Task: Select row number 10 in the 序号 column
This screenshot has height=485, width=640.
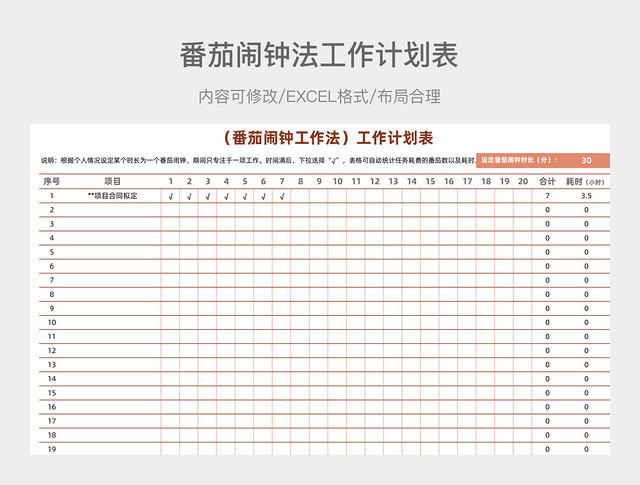Action: pos(52,323)
